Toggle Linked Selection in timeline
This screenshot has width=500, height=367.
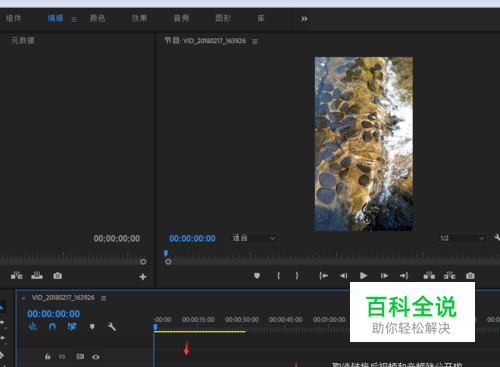[x=72, y=327]
